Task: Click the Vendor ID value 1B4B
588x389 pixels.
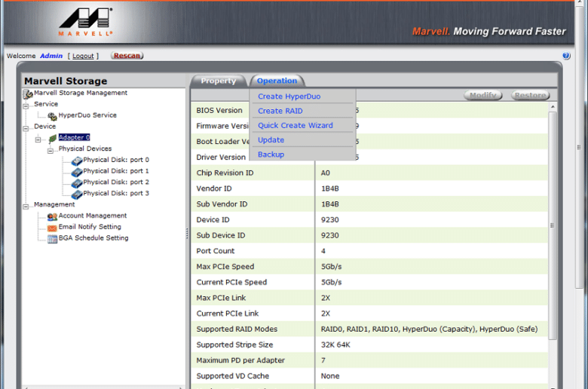Action: click(330, 188)
